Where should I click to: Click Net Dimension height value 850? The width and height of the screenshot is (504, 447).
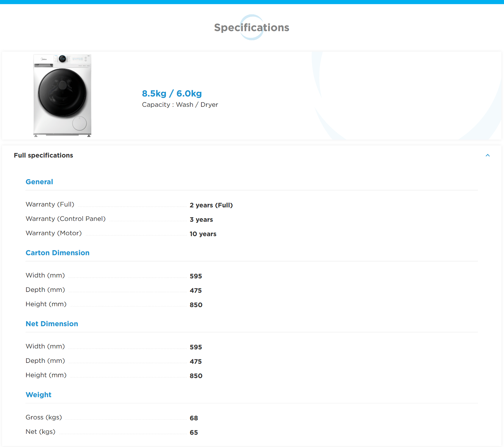click(196, 376)
